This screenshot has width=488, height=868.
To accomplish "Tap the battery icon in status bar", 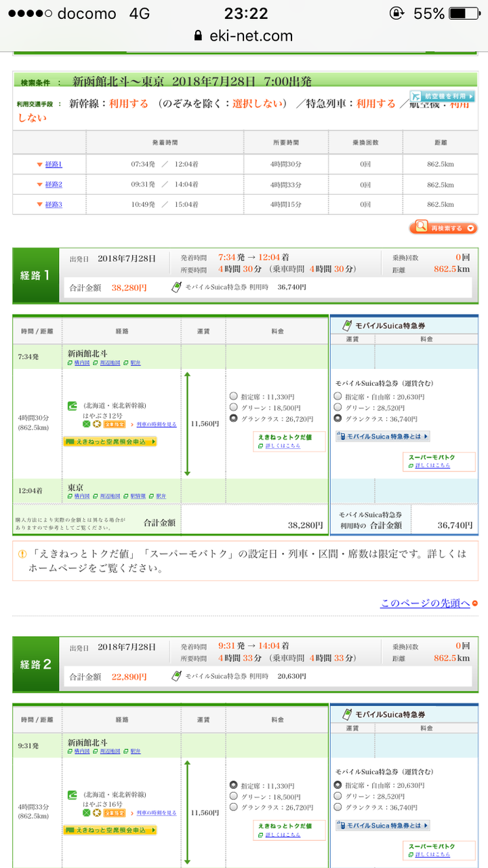I will pos(464,14).
